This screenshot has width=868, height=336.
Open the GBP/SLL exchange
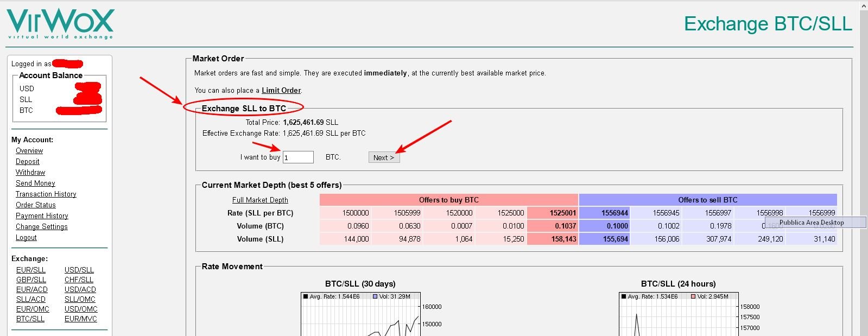(31, 280)
